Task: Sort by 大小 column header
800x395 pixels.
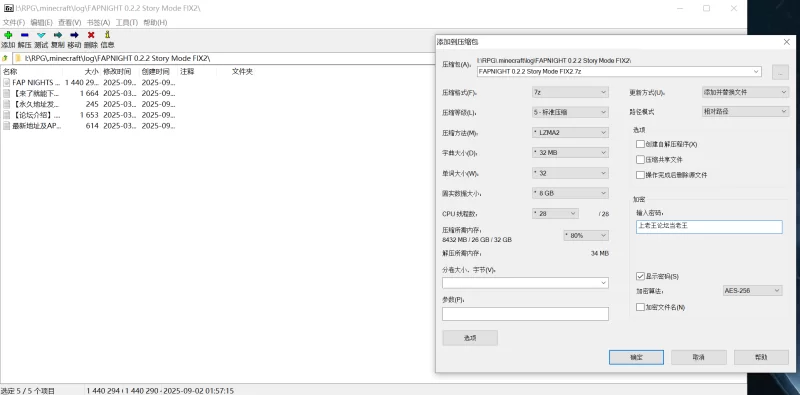Action: (x=91, y=71)
